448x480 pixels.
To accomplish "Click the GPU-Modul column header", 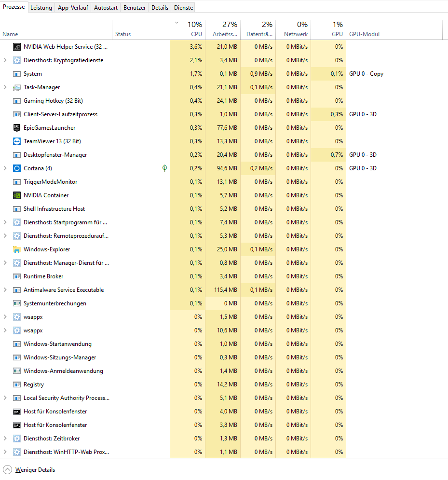I will (394, 29).
